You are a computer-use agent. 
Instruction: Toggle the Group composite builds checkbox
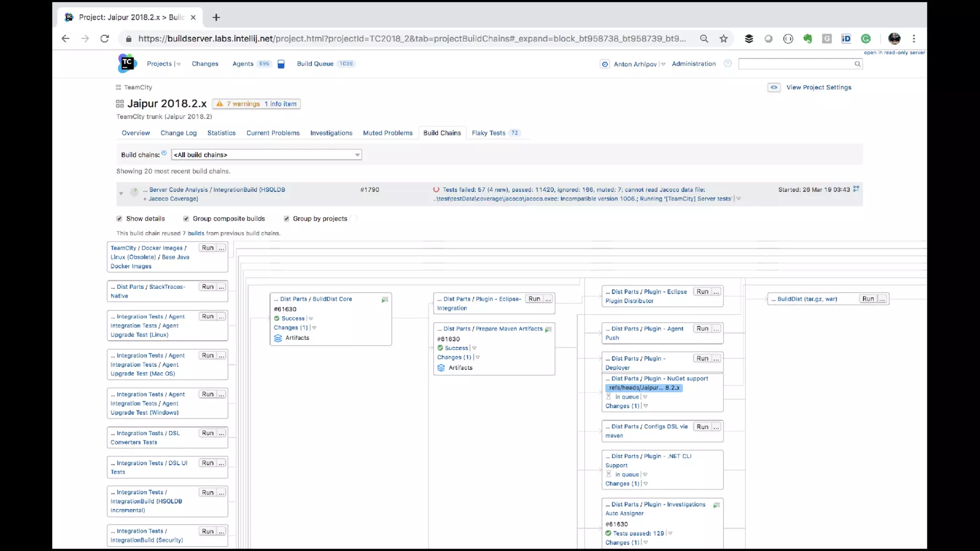click(186, 219)
